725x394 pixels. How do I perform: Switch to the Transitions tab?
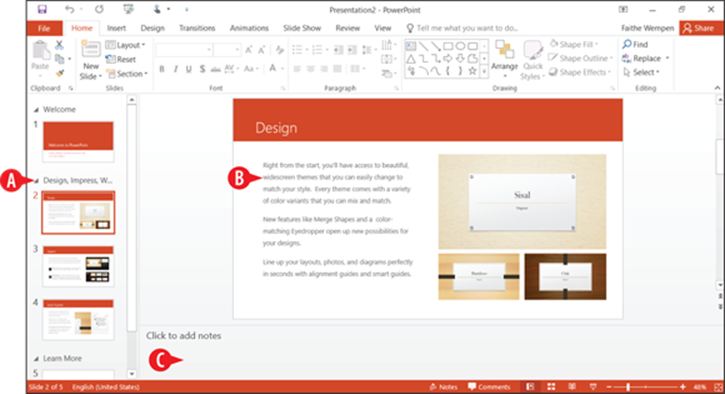point(197,28)
